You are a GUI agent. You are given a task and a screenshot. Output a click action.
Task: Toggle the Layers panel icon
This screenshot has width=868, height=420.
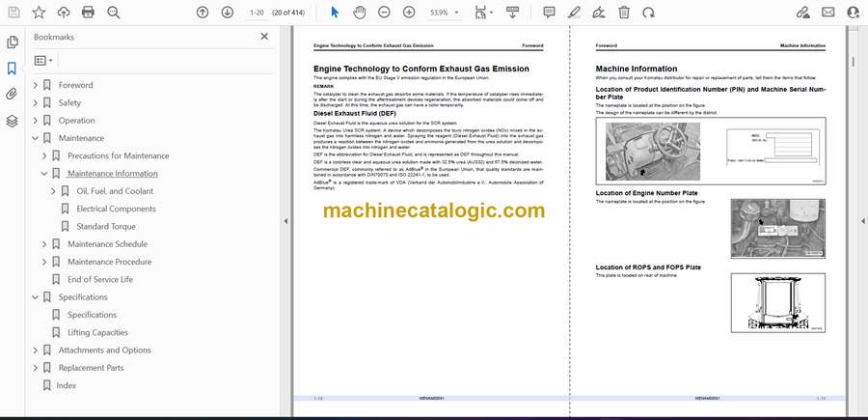[x=13, y=121]
